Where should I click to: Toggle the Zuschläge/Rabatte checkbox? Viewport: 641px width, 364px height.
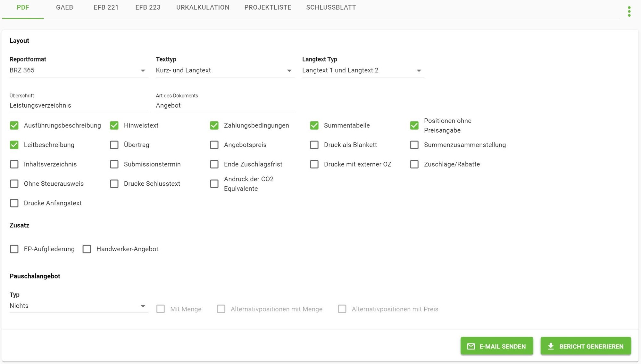(414, 164)
